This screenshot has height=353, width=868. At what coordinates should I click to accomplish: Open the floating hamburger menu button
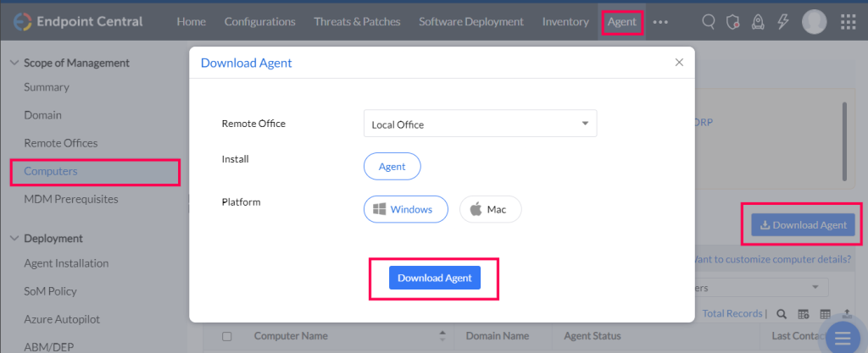coord(843,336)
